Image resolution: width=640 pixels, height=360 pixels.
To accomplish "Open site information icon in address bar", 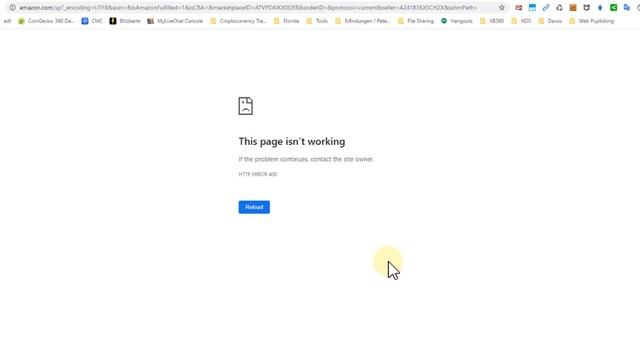I will [x=13, y=8].
